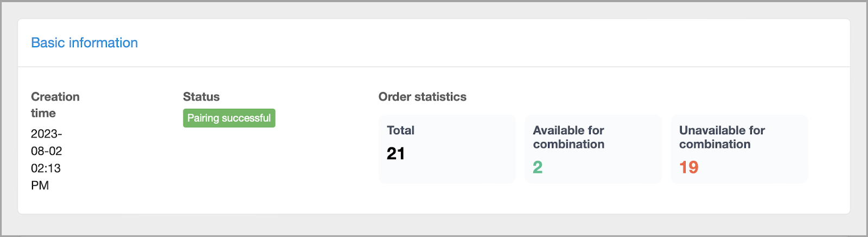Click the total count number 21
This screenshot has width=868, height=237.
(396, 154)
